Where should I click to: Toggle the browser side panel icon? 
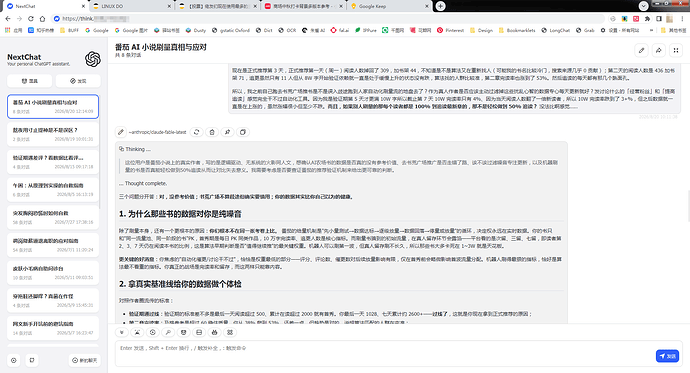(x=659, y=19)
